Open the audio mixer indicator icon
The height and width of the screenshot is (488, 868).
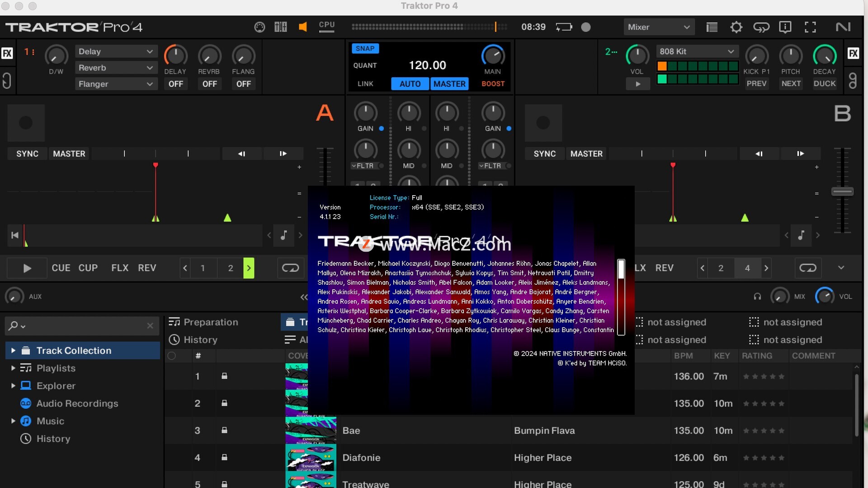tap(281, 27)
